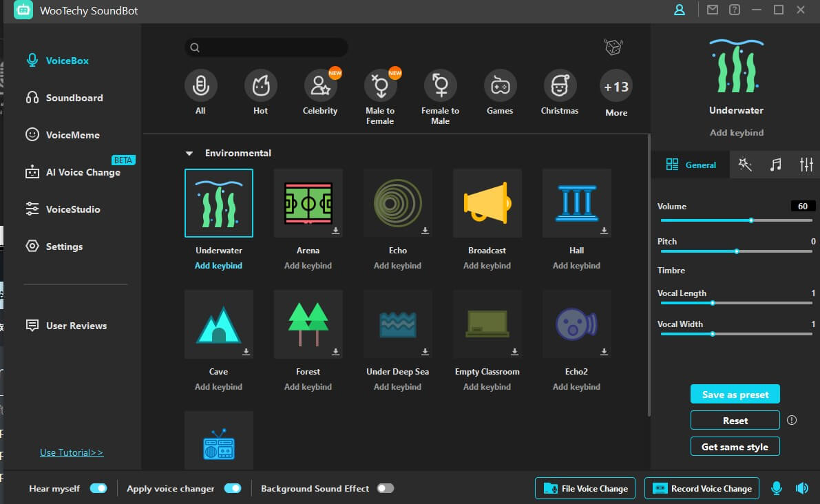Screen dimensions: 820x504
Task: Open the user account profile icon
Action: coord(680,10)
